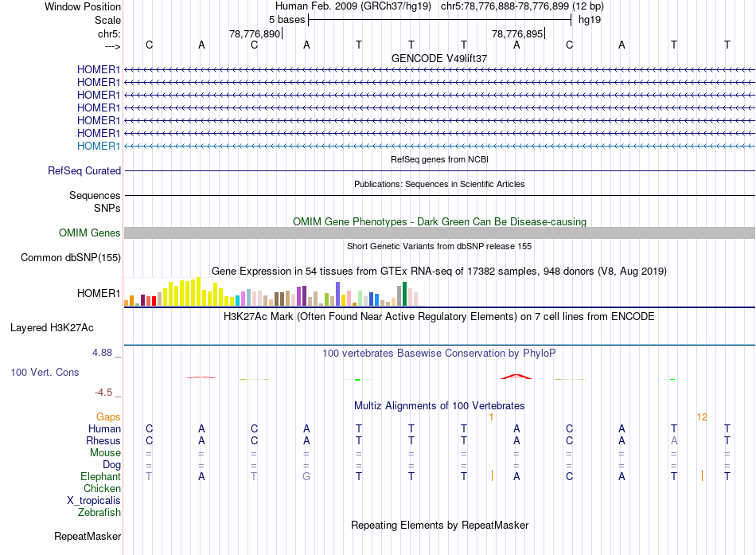Click the OMIM Genes track label

point(89,233)
